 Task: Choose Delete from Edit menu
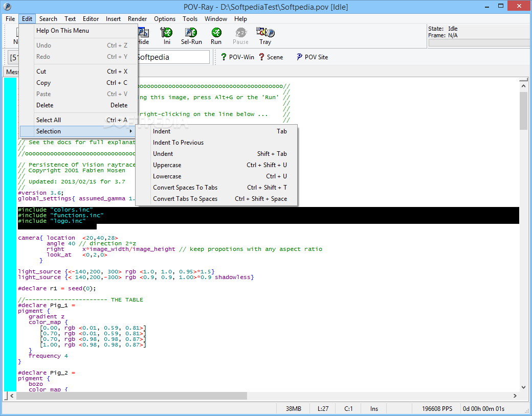[78, 105]
